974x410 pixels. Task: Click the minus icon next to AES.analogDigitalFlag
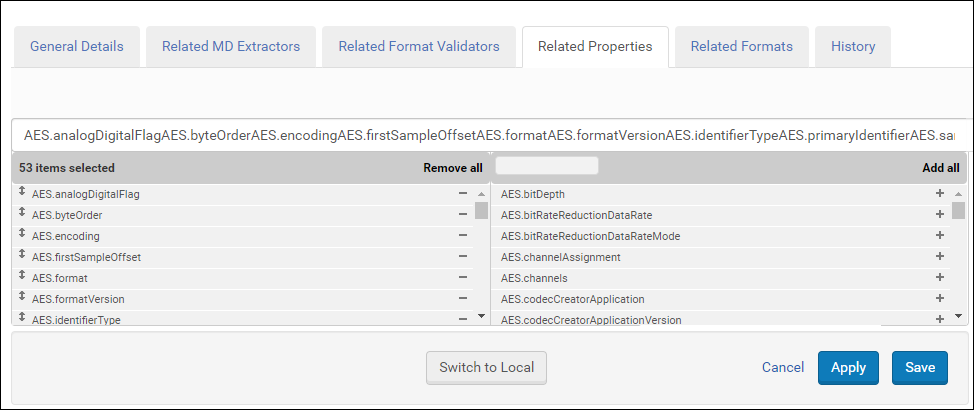(x=463, y=194)
